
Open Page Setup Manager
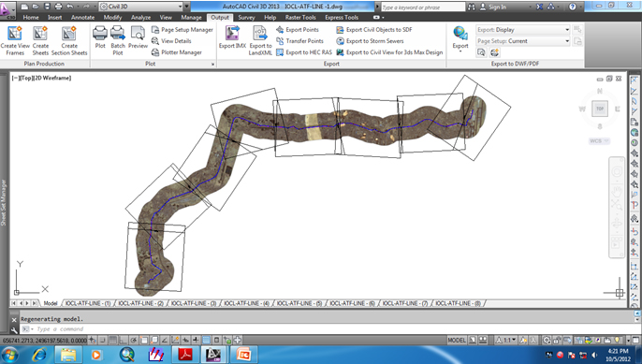182,30
